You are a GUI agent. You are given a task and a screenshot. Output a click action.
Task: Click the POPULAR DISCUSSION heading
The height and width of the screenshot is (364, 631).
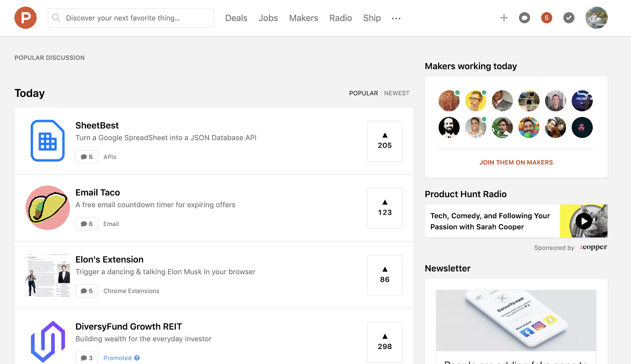tap(50, 58)
